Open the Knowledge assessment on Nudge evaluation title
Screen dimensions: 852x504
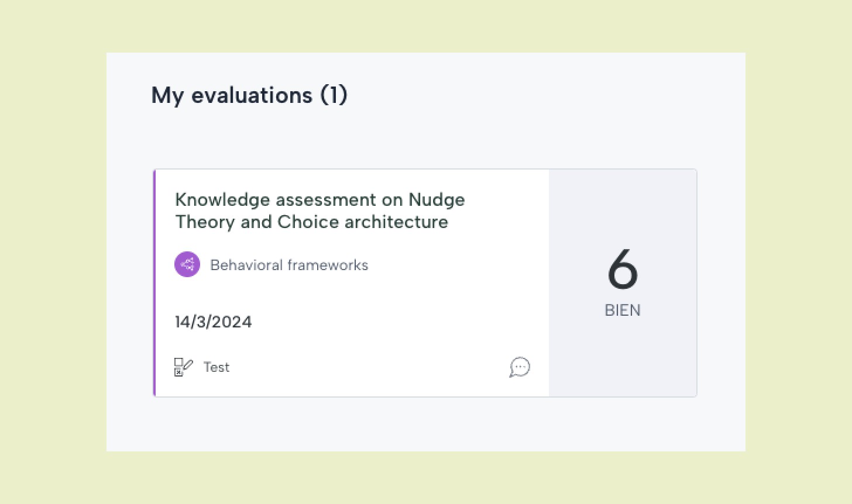[x=320, y=199]
